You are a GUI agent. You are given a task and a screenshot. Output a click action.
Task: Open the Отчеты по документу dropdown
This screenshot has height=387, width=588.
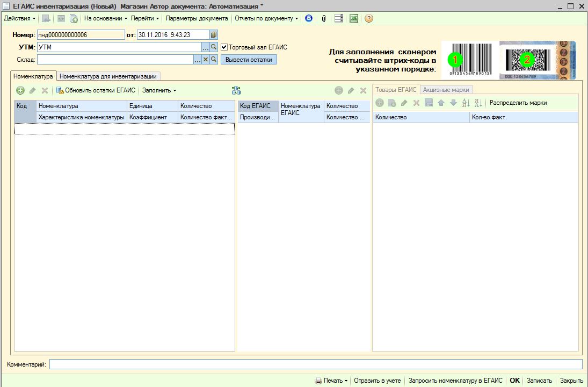[266, 18]
